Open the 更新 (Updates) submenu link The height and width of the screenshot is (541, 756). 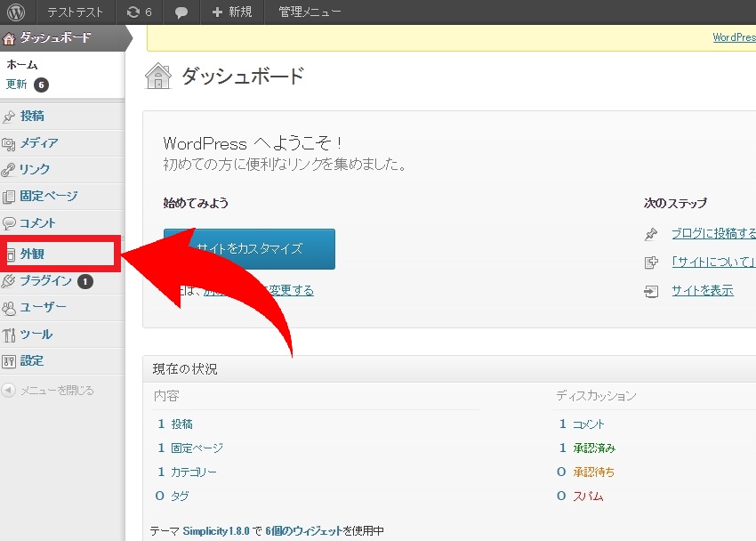click(17, 85)
